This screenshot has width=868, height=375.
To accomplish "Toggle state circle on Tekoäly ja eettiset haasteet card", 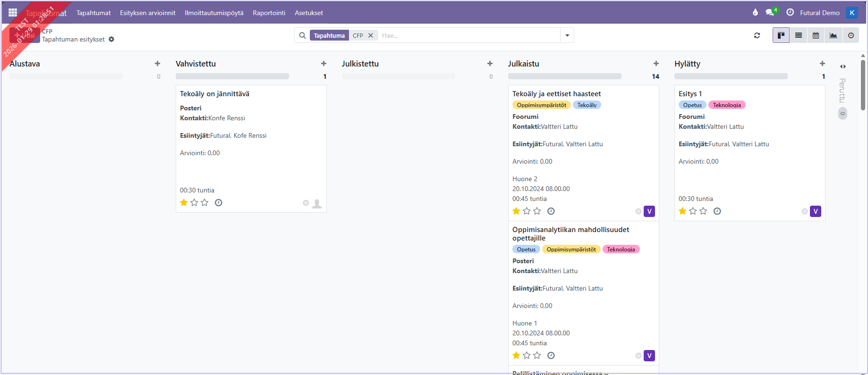I will 638,211.
